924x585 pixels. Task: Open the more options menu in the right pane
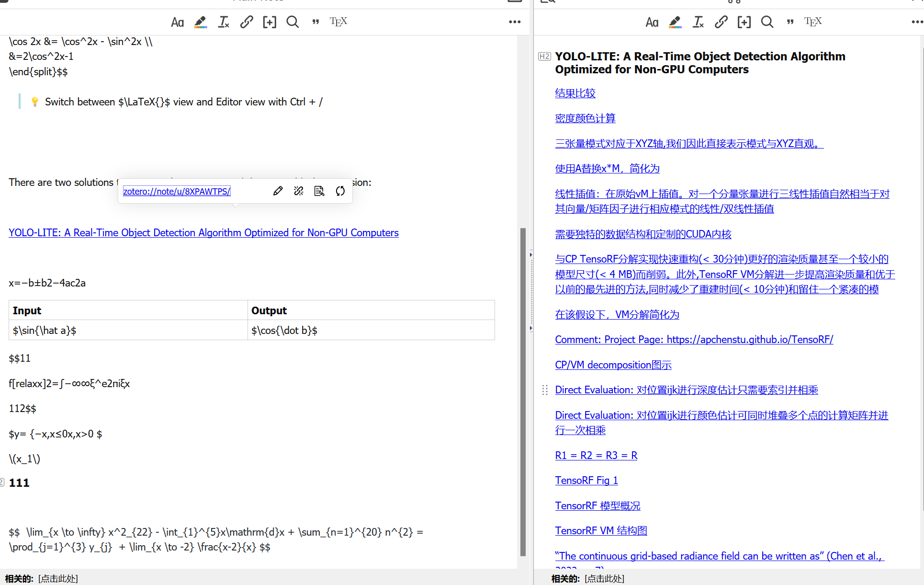point(917,22)
